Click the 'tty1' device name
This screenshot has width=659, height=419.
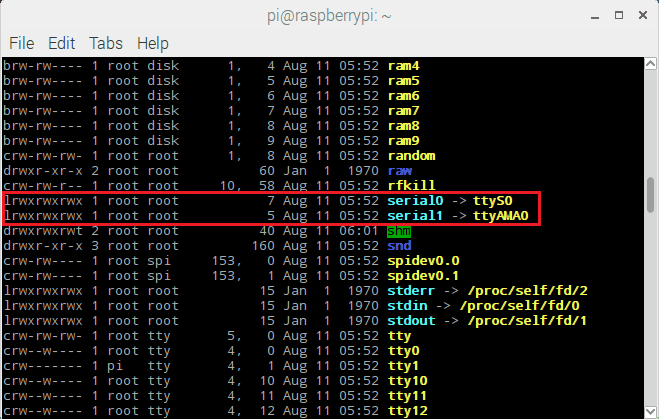[x=403, y=366]
